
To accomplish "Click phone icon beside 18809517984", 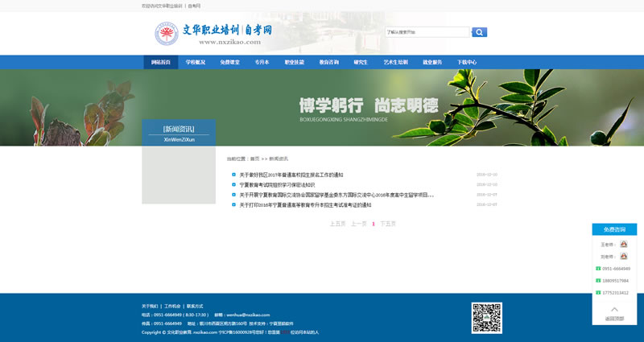I will [x=598, y=280].
